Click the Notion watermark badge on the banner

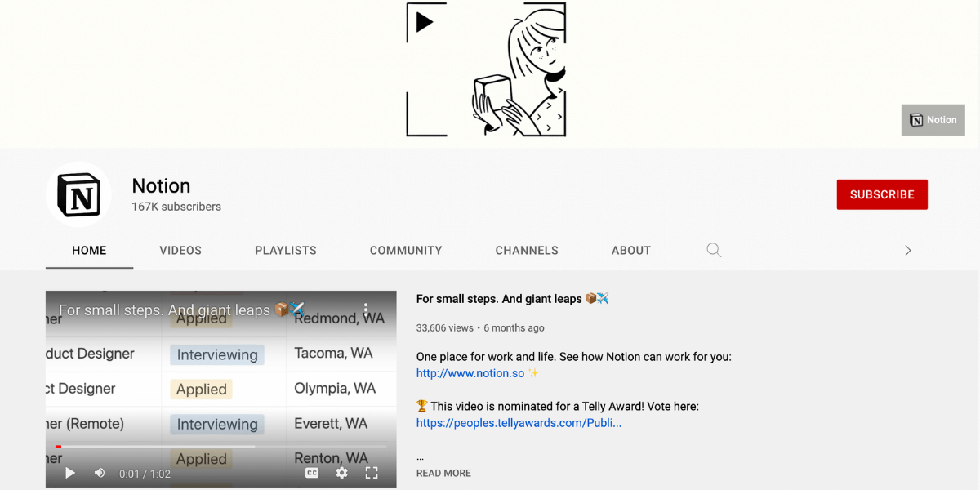click(x=933, y=119)
